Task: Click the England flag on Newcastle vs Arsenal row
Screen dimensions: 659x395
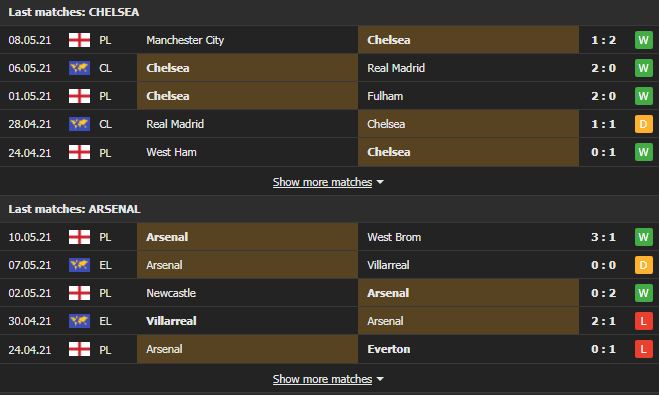Action: click(x=79, y=293)
